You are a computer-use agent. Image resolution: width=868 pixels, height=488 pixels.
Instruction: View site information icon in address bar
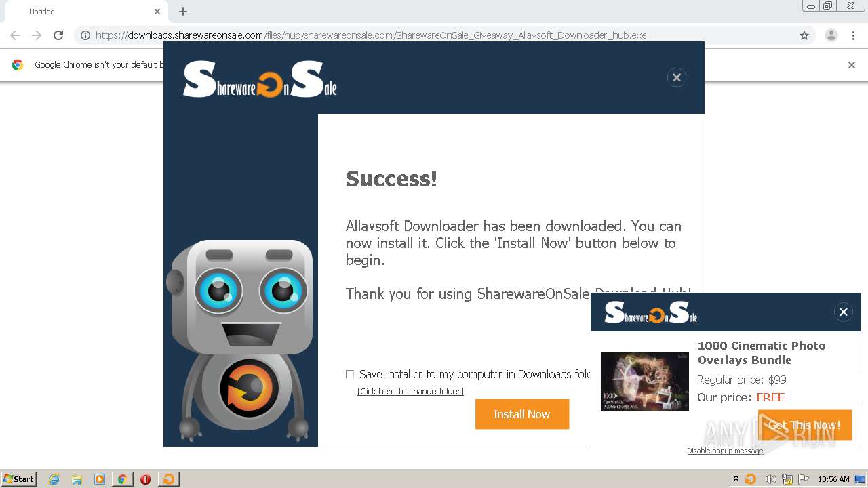coord(85,35)
